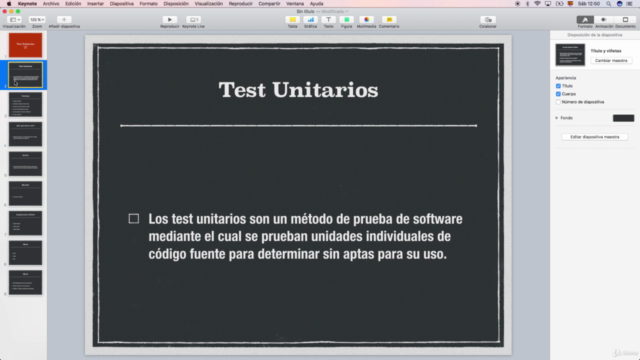Click the Bluetooth icon in the menu bar
This screenshot has height=360, width=640.
pyautogui.click(x=527, y=4)
